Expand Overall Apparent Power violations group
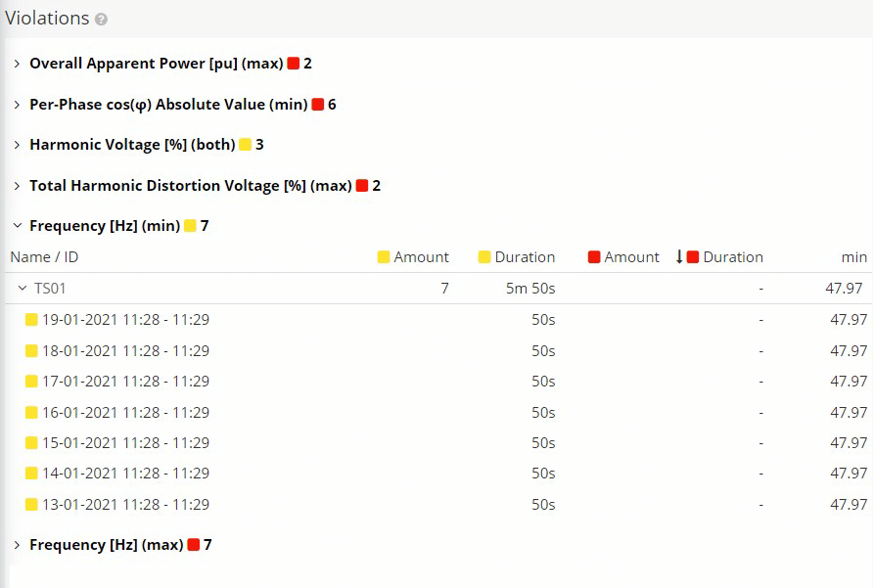Viewport: 874px width, 588px height. click(17, 64)
